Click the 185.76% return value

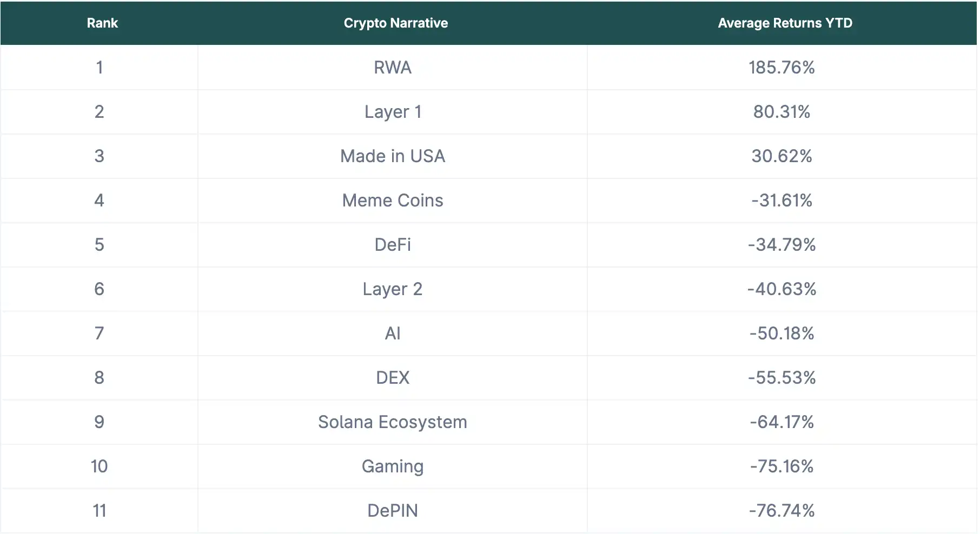[782, 68]
